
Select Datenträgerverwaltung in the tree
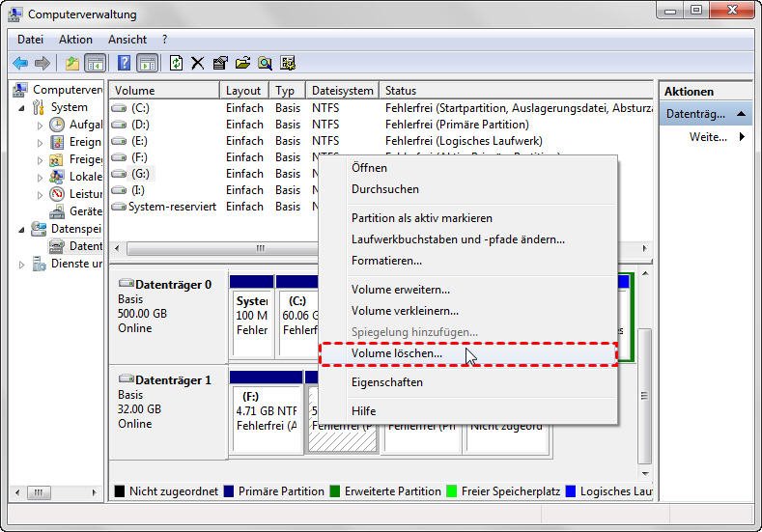75,246
